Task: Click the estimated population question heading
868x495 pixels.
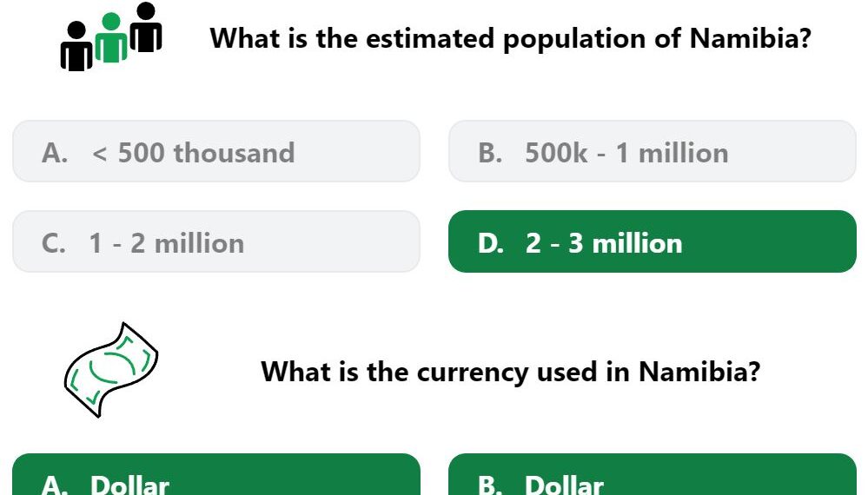Action: [510, 39]
